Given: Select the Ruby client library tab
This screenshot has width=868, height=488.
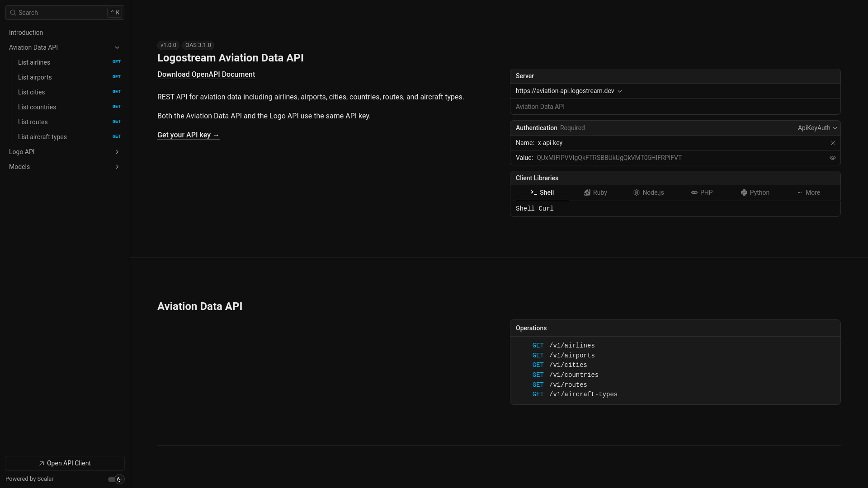Looking at the screenshot, I should coord(596,192).
